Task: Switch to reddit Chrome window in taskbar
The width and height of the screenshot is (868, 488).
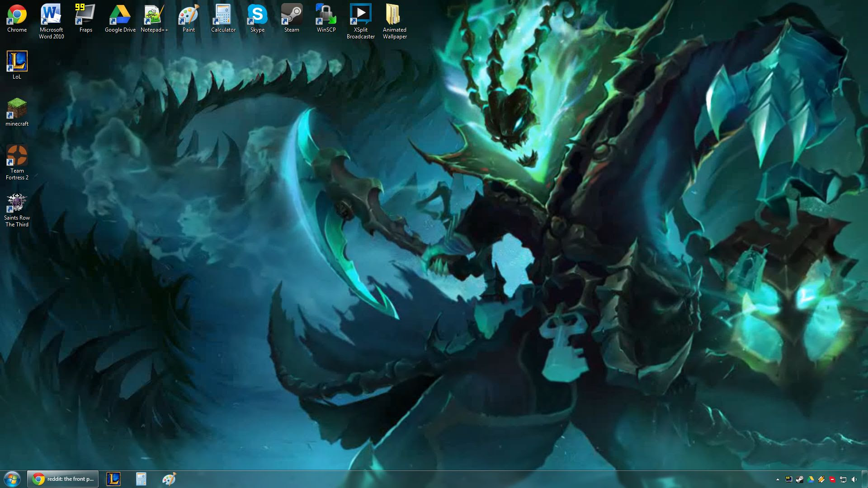Action: click(x=63, y=479)
